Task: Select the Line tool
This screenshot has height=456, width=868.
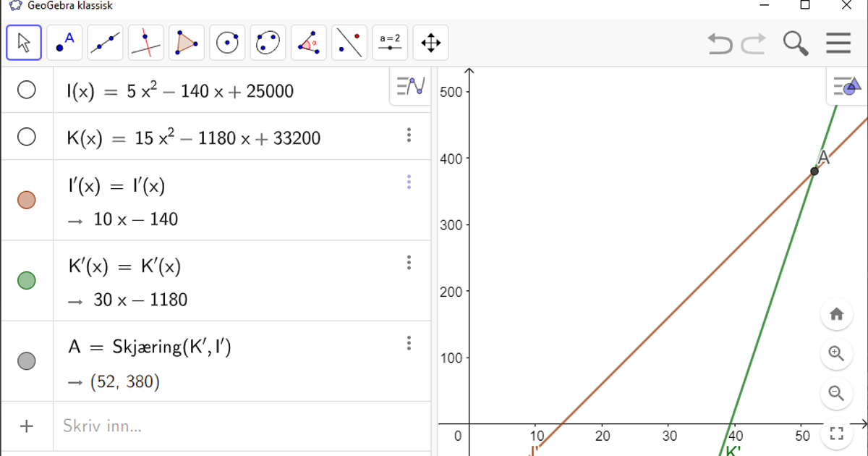Action: point(105,43)
